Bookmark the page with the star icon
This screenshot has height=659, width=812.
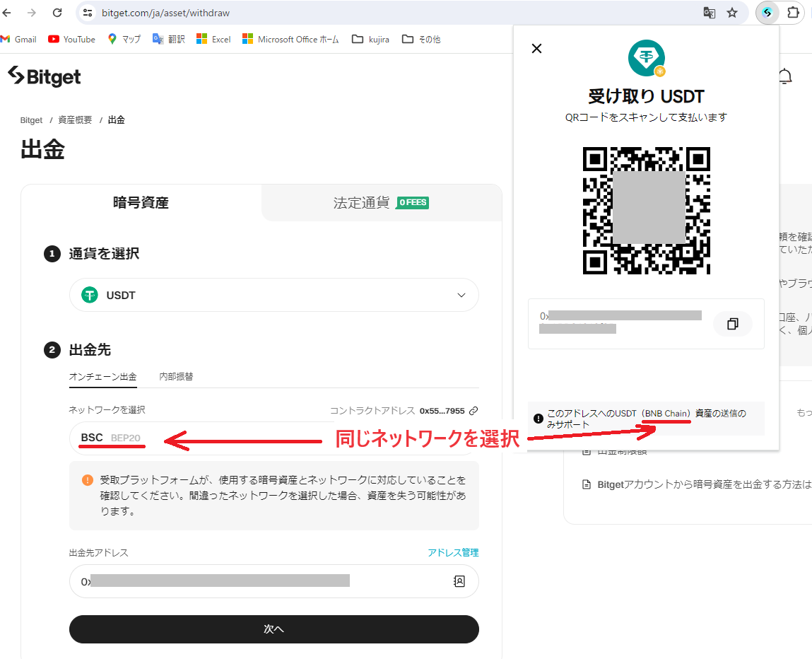(732, 13)
